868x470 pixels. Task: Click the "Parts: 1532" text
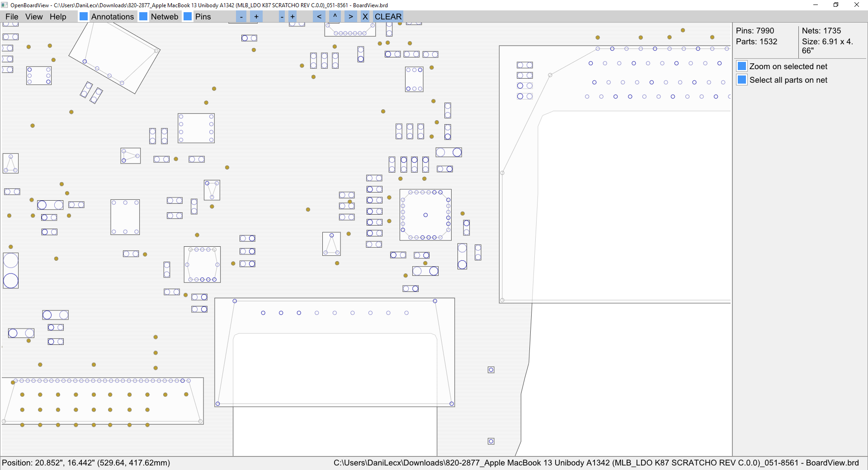tap(757, 42)
